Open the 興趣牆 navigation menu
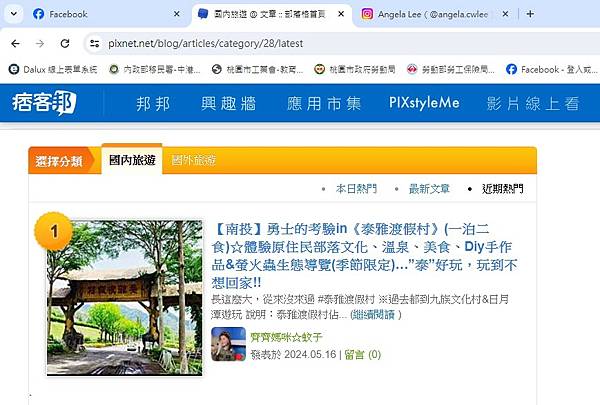Screen dimensions: 600x405 (228, 103)
